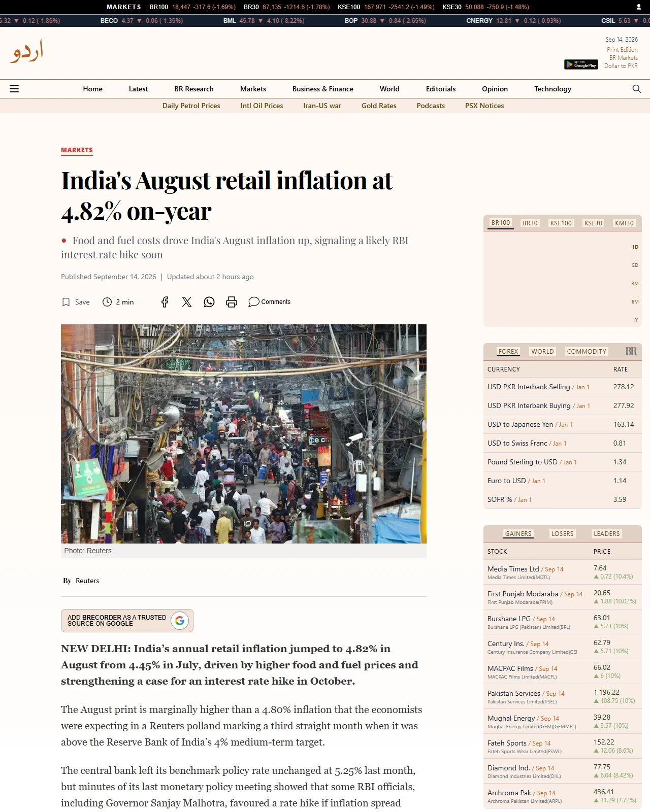Image resolution: width=650 pixels, height=812 pixels.
Task: Go to Business & Finance
Action: coord(323,89)
